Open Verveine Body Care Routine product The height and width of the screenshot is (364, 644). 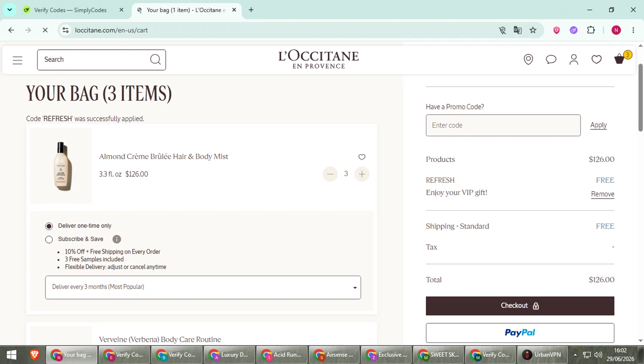(160, 340)
